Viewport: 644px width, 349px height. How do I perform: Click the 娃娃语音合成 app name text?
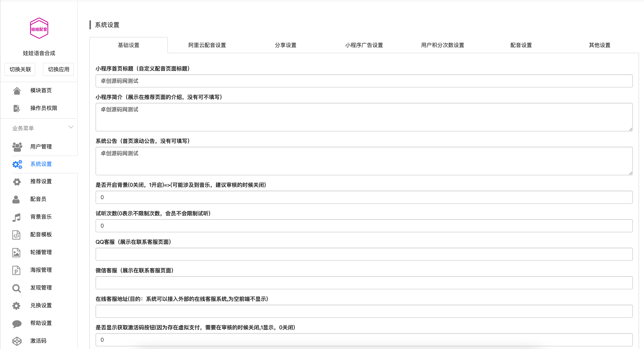click(39, 53)
